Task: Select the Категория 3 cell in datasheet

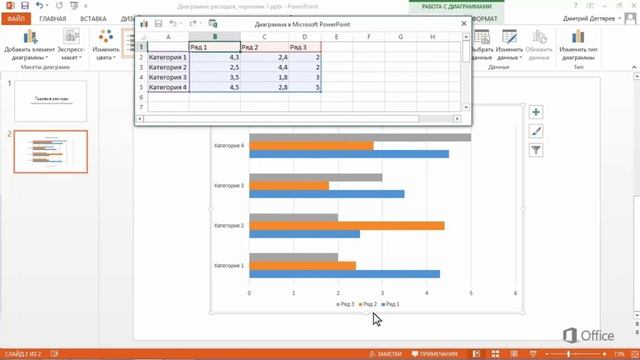Action: pos(168,77)
